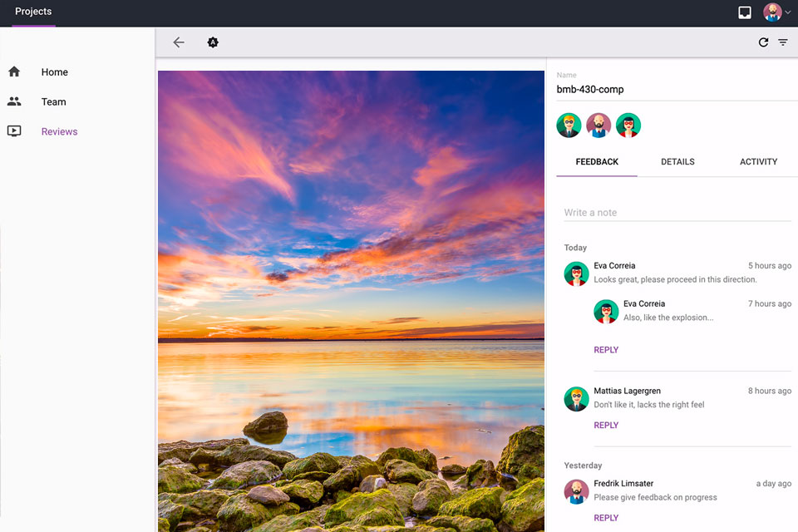Select Reviews in sidebar

[60, 131]
